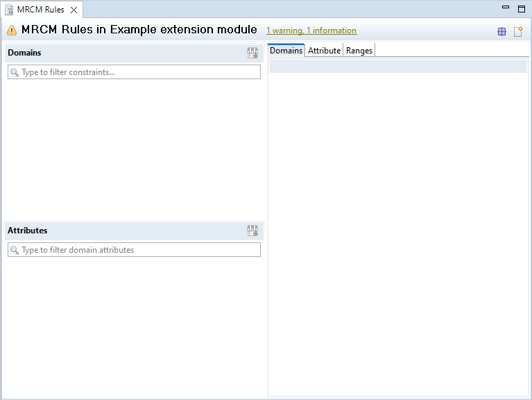
Task: Click the Attributes section header
Action: [28, 231]
